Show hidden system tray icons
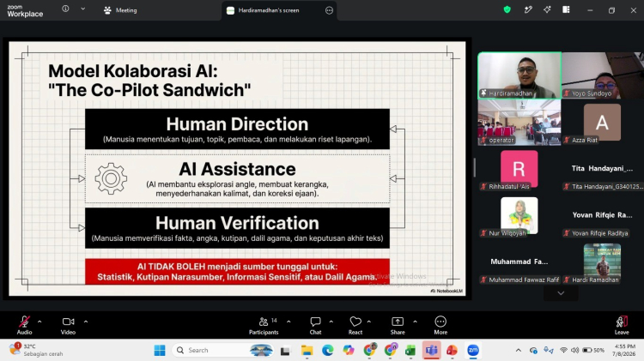The height and width of the screenshot is (361, 644). click(519, 351)
